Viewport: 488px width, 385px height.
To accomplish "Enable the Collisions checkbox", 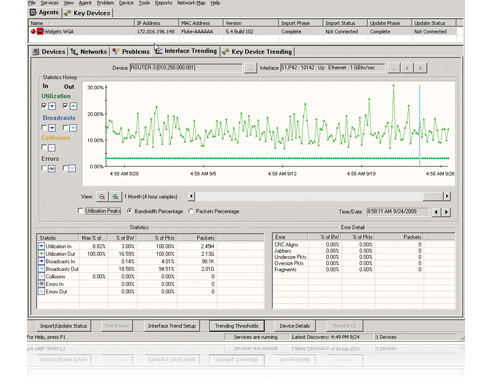I will 44,147.
